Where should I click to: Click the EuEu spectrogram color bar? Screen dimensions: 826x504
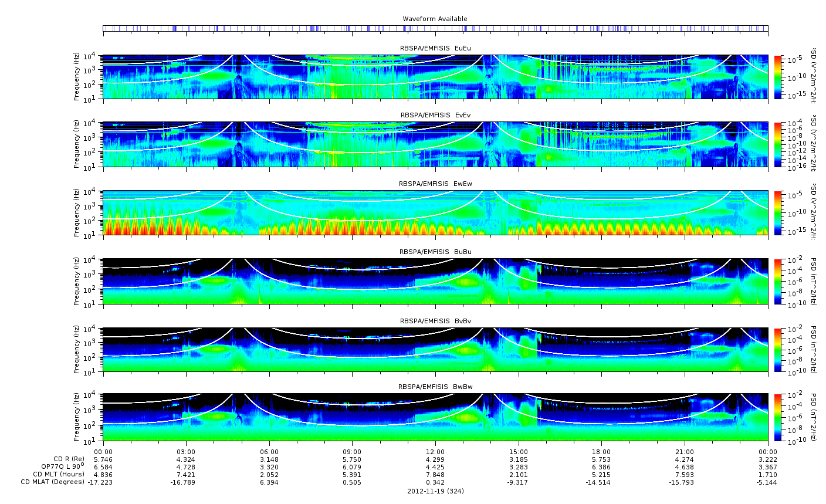777,77
